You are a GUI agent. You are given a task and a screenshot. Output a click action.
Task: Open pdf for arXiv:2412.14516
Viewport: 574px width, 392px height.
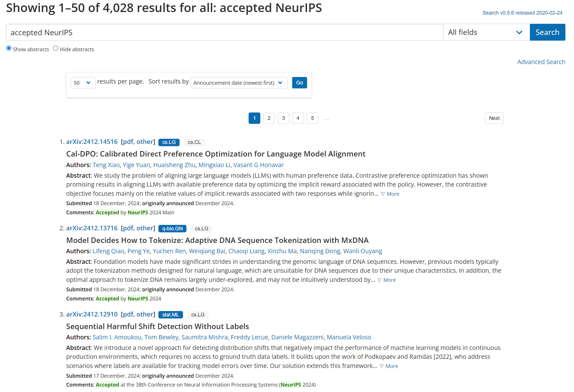[x=128, y=142]
